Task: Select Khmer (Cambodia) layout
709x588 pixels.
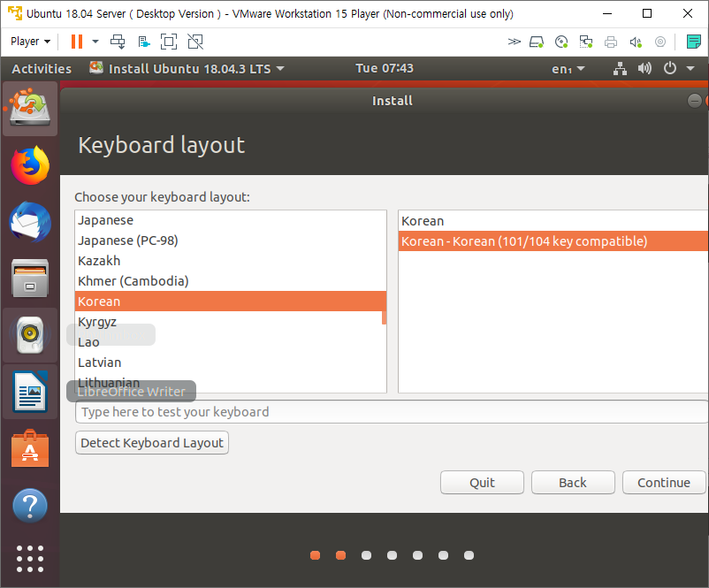Action: (x=231, y=281)
